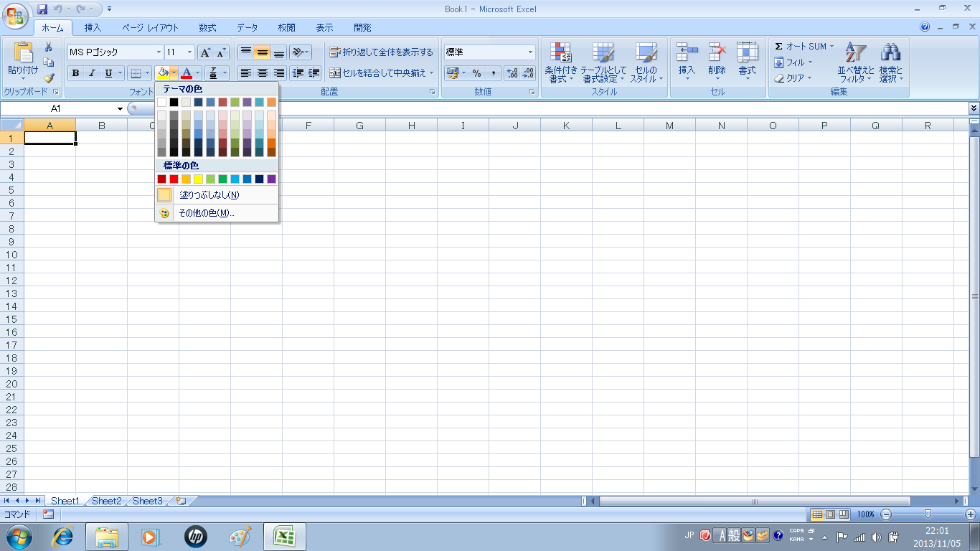Select the Sheet2 worksheet tab
The image size is (980, 551).
[x=106, y=501]
